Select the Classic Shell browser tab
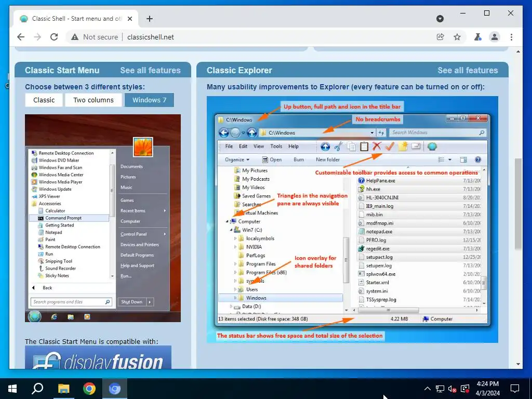 coord(76,19)
